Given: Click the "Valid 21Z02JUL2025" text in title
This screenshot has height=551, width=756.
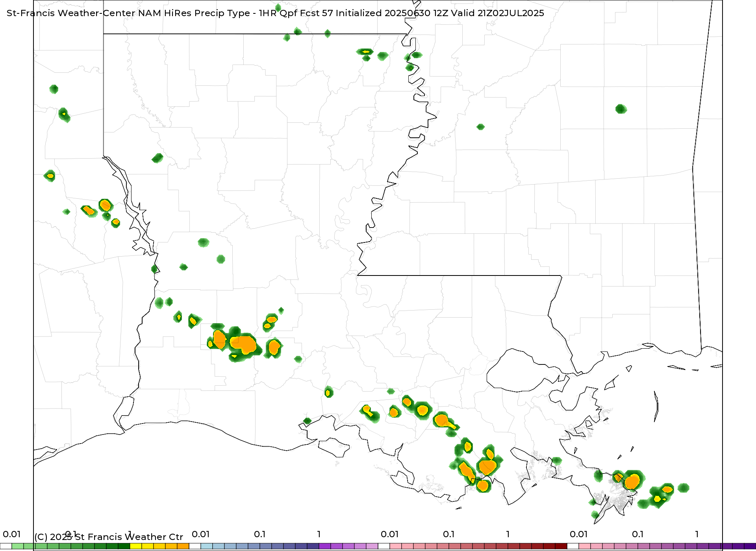Looking at the screenshot, I should coord(498,13).
